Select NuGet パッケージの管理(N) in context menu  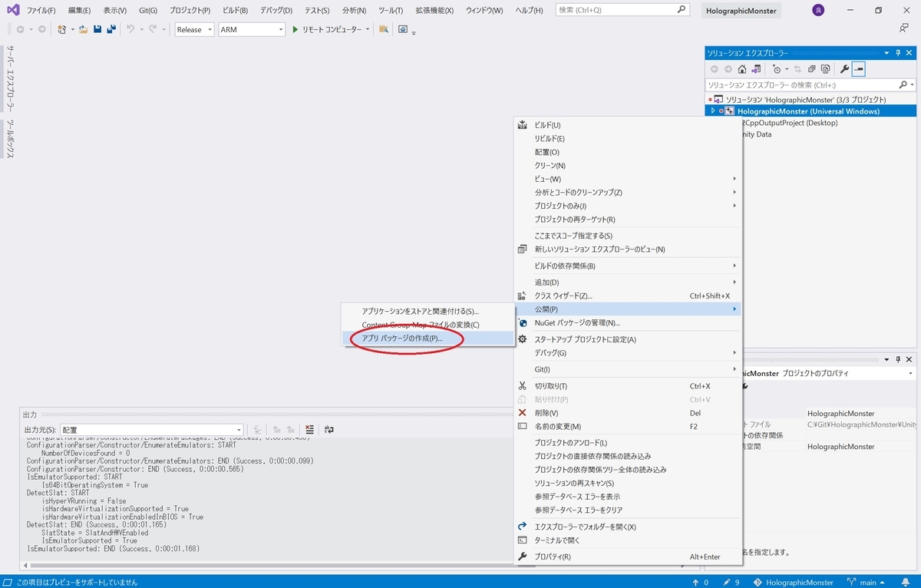click(x=629, y=323)
